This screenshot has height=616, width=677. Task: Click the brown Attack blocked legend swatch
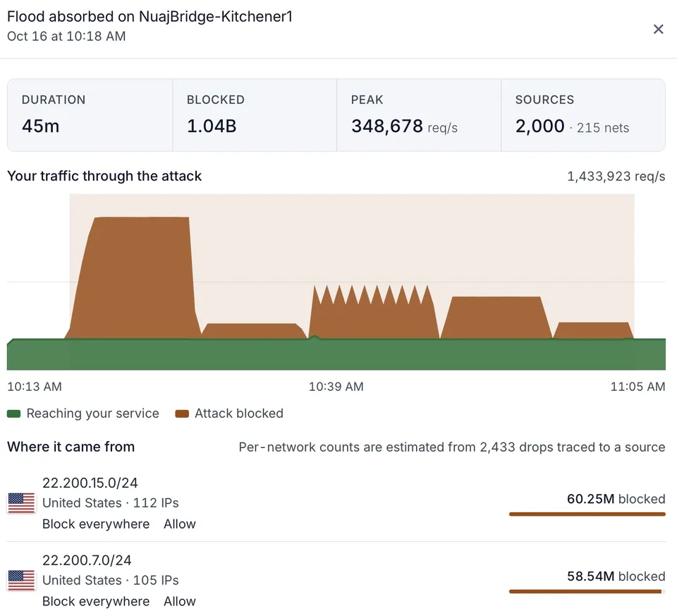182,413
